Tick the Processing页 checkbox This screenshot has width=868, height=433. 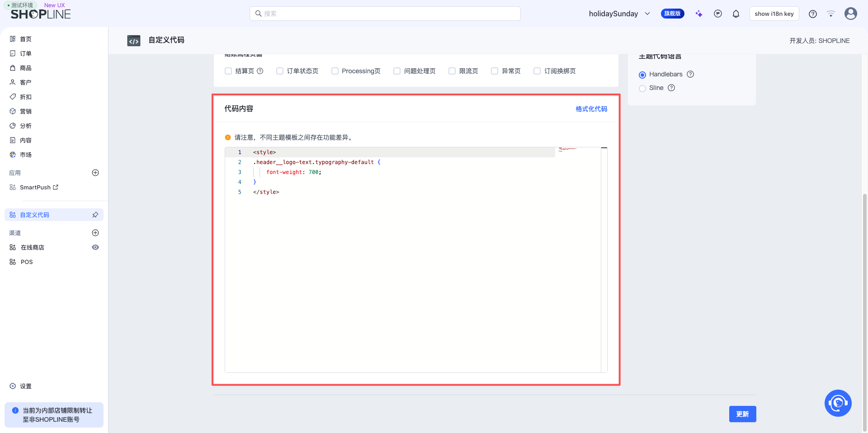pos(335,71)
